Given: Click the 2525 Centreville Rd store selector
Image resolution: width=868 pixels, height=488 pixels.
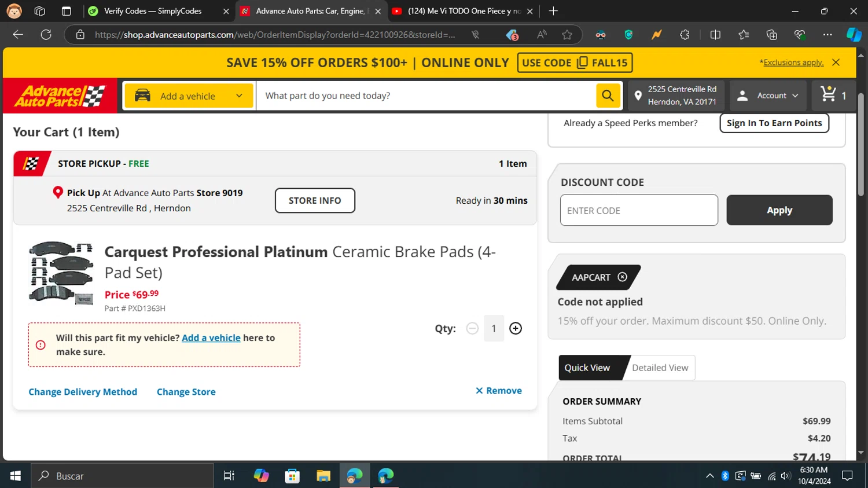Looking at the screenshot, I should point(676,96).
